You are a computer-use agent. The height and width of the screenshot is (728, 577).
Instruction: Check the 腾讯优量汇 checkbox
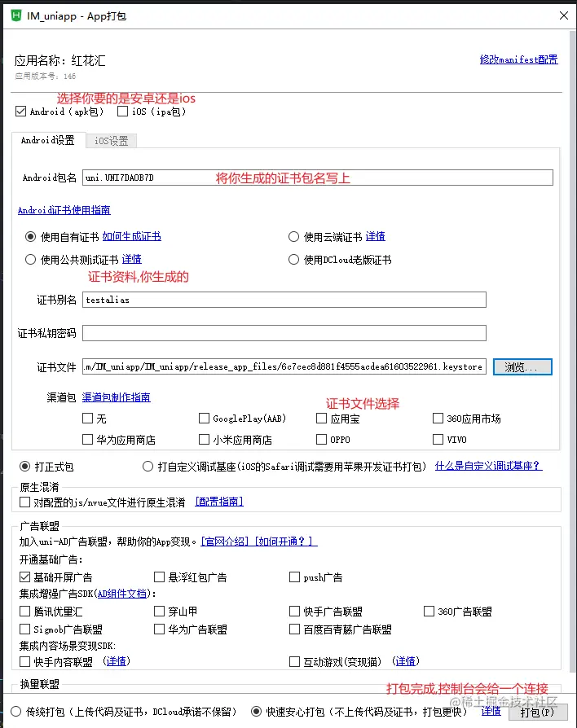click(x=25, y=612)
